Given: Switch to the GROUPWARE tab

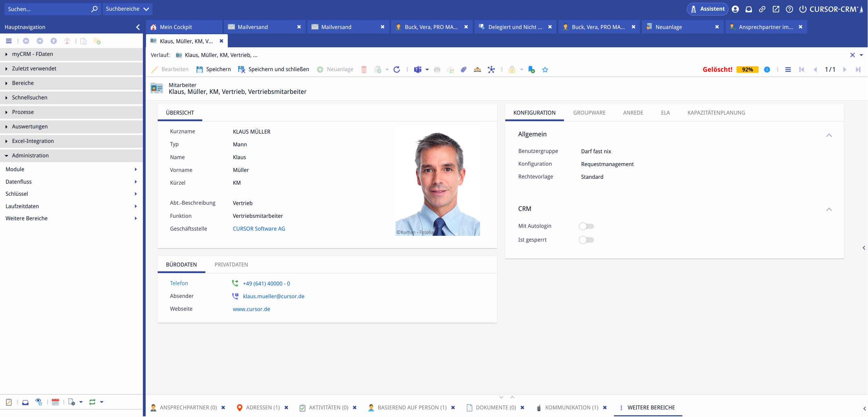Looking at the screenshot, I should coord(589,113).
